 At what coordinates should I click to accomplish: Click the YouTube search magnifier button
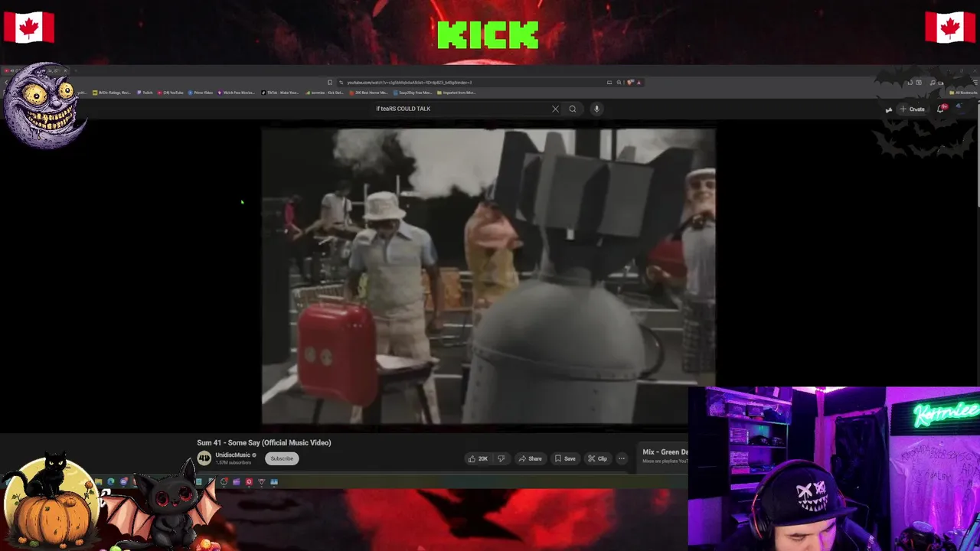[572, 109]
